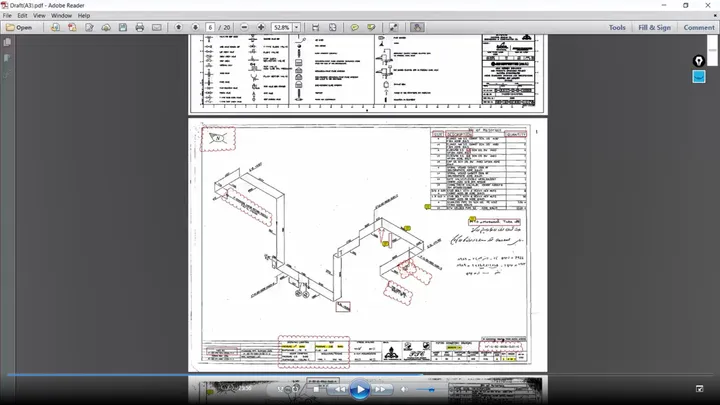Viewport: 720px width, 405px height.
Task: Click the Sign document toolbar icon
Action: (89, 28)
